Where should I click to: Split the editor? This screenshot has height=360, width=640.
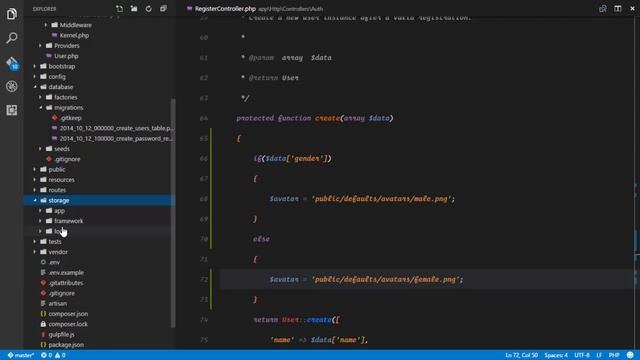pos(618,9)
